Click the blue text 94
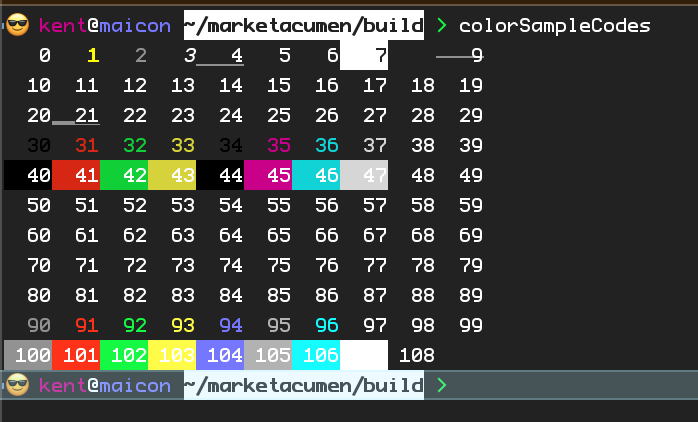 231,325
